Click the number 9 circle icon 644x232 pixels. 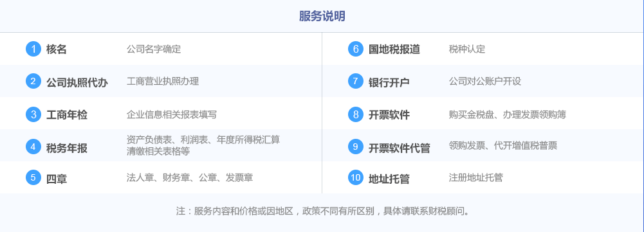tap(356, 147)
